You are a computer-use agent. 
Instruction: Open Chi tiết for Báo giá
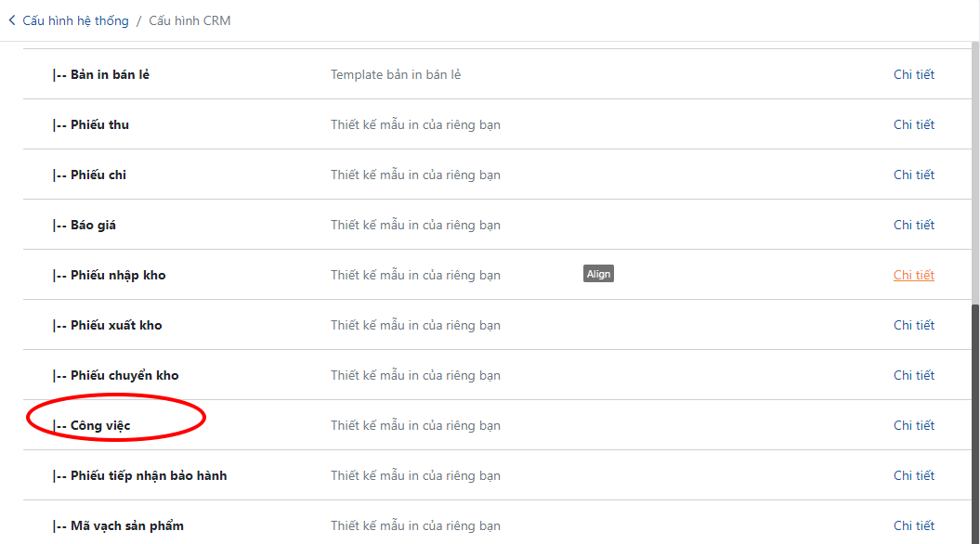[914, 225]
